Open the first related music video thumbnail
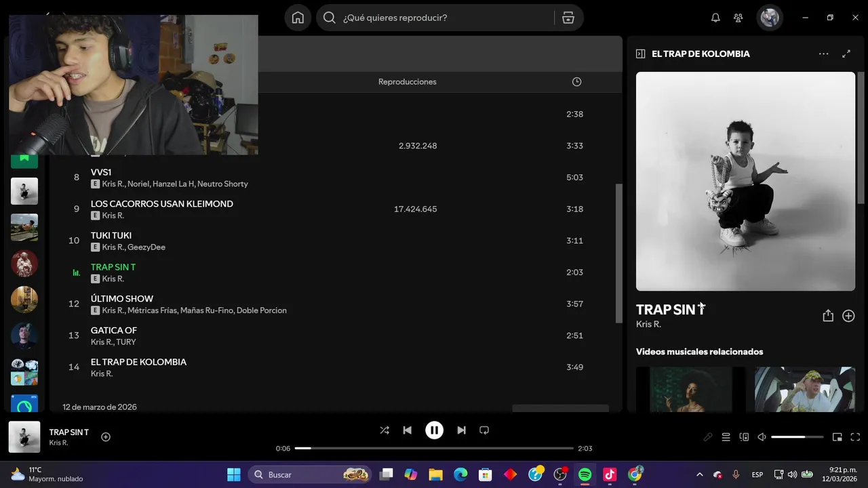Viewport: 868px width, 488px height. 690,389
